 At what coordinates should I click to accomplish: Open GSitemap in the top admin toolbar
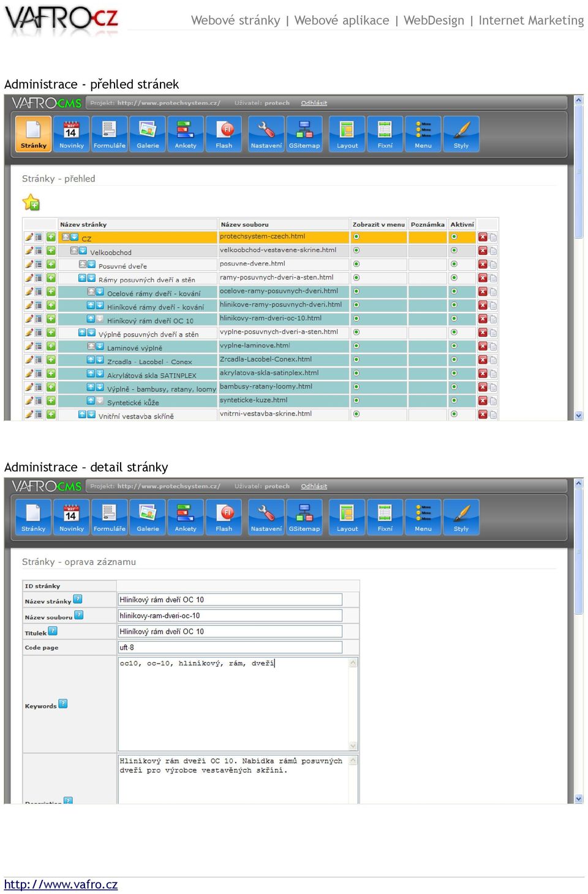[304, 134]
